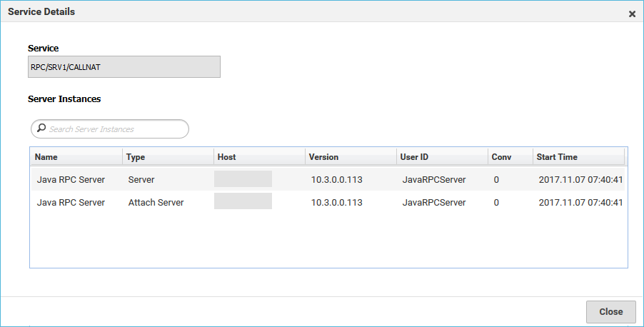The height and width of the screenshot is (327, 644).
Task: Click Conv value 0 in Attach Server row
Action: [496, 203]
